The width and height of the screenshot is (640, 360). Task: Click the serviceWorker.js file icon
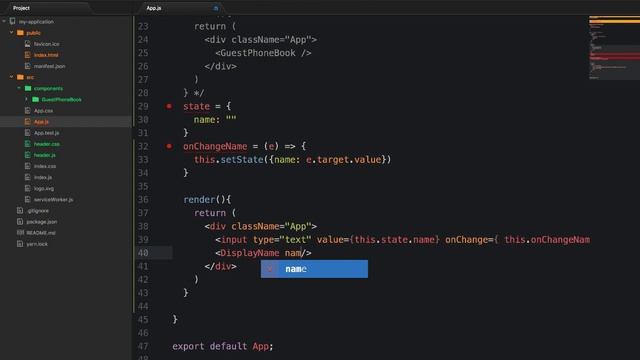[x=27, y=200]
